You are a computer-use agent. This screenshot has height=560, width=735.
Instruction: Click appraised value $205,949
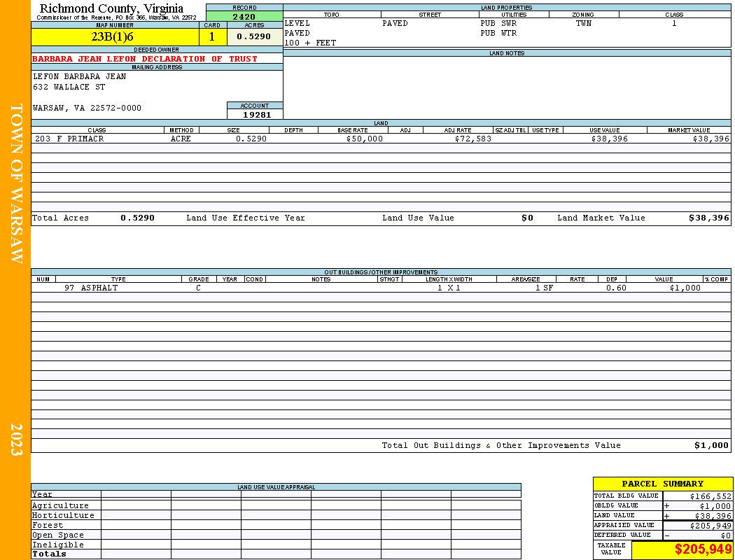pos(710,526)
